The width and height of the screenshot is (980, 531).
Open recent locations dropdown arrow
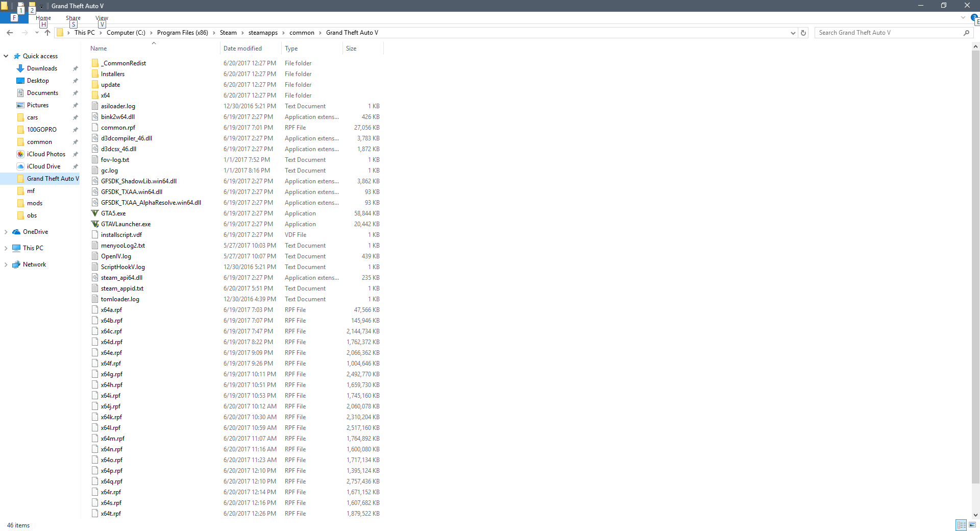pos(37,33)
